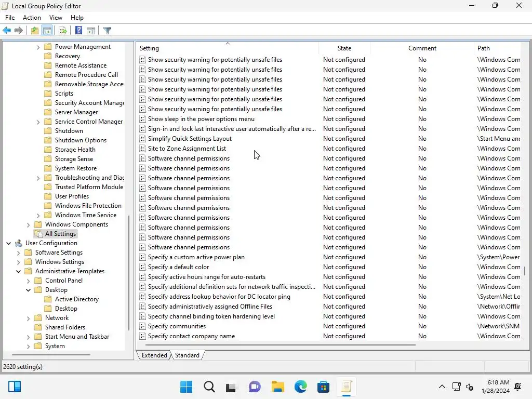Click the tree pane vertical scrollbar
This screenshot has width=532, height=399.
tap(129, 272)
